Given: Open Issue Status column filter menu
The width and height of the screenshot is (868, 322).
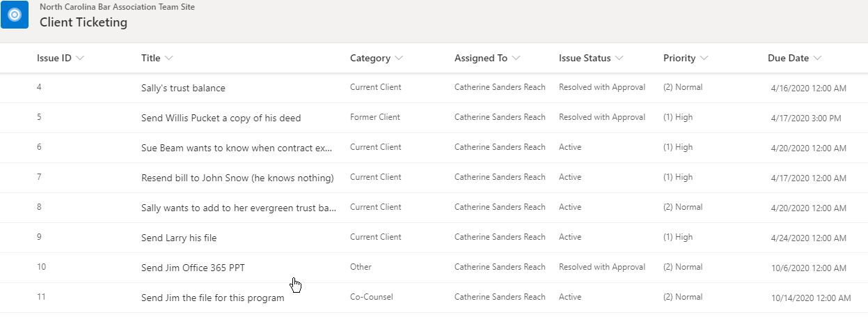Looking at the screenshot, I should click(620, 59).
